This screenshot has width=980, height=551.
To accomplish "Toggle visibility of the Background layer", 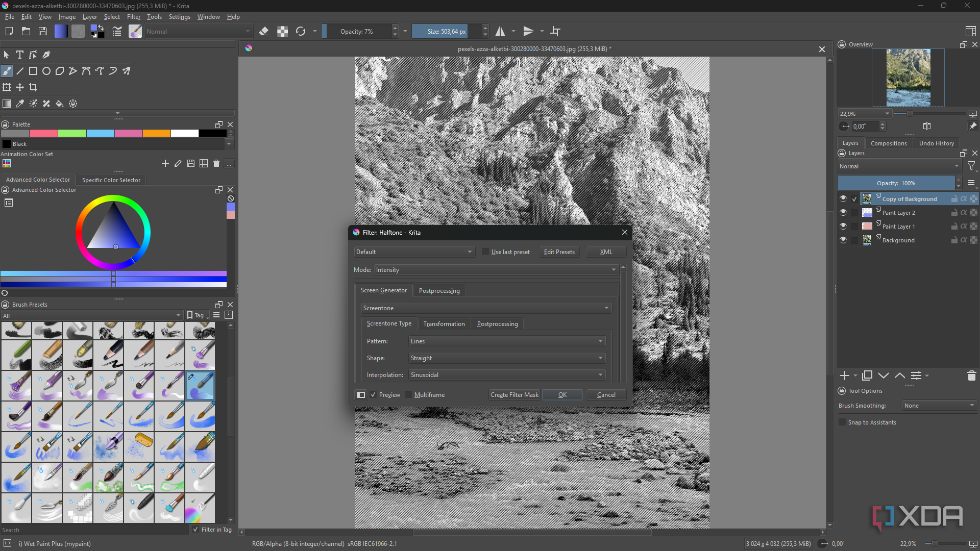I will 843,240.
